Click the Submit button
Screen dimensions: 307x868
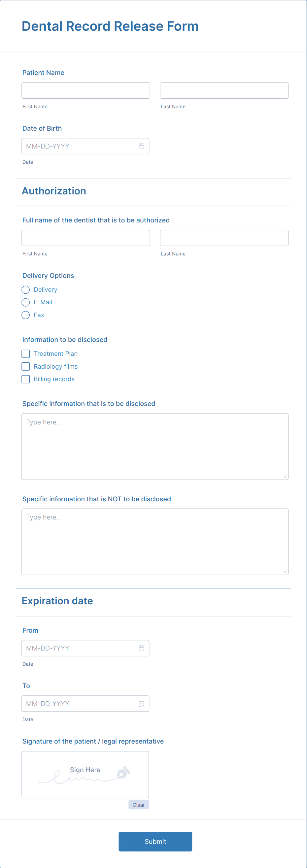point(155,841)
